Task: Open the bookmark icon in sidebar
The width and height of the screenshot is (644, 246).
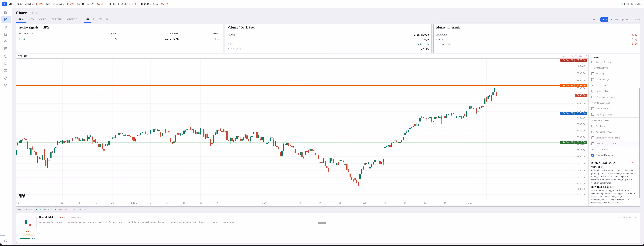Action: click(x=6, y=64)
